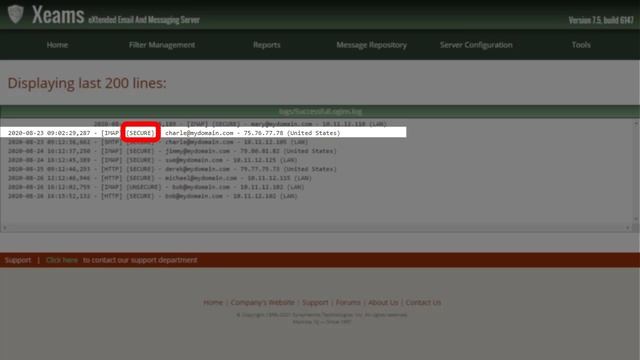Click the 'Displaying last 200 lines:' heading
This screenshot has width=640, height=360.
click(x=87, y=83)
